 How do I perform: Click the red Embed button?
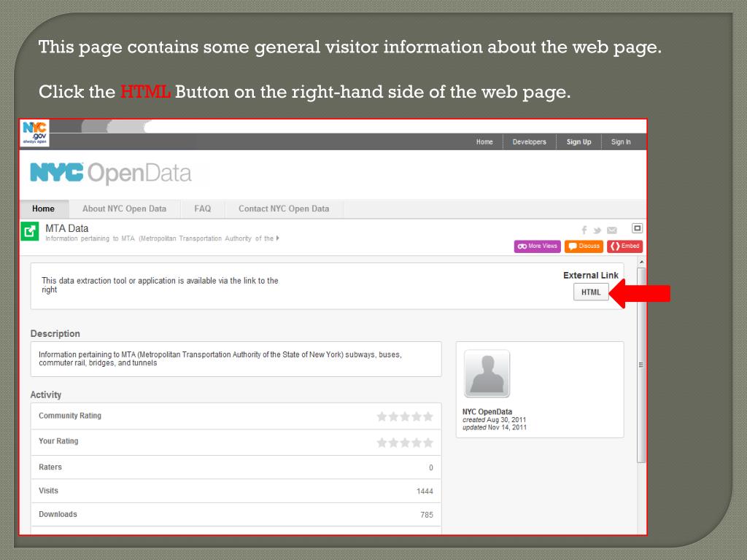click(x=625, y=246)
